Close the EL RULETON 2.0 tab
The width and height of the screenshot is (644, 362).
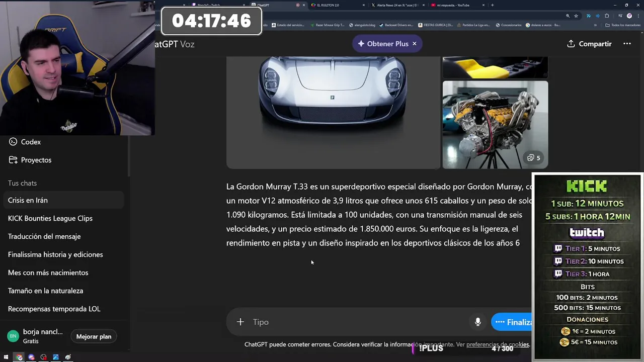(364, 5)
